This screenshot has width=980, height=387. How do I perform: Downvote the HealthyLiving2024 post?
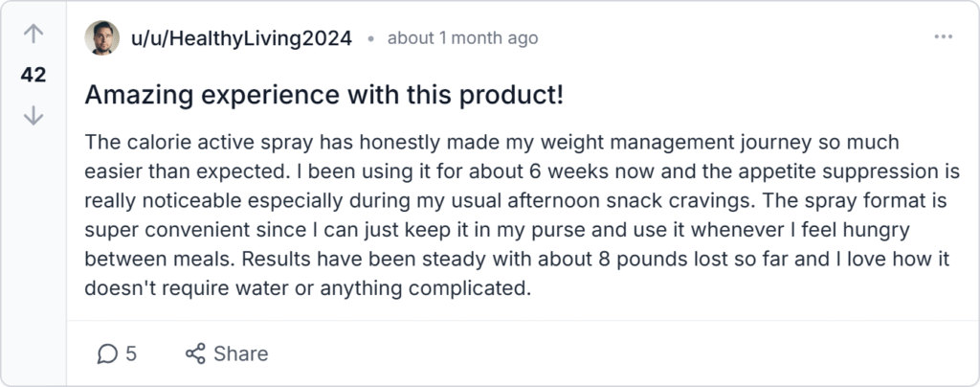coord(33,115)
